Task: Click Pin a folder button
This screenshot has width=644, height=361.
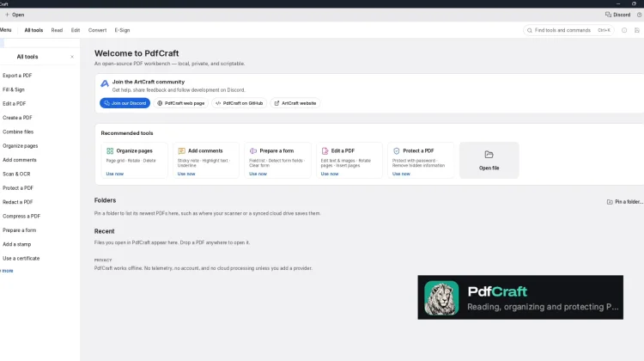Action: click(625, 202)
